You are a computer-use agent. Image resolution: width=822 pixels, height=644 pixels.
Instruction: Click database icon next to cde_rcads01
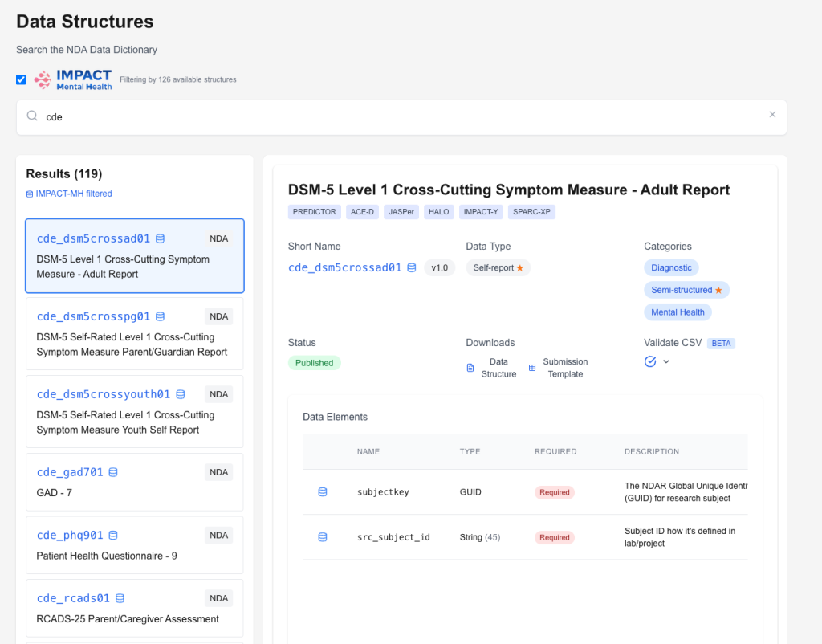click(x=120, y=598)
